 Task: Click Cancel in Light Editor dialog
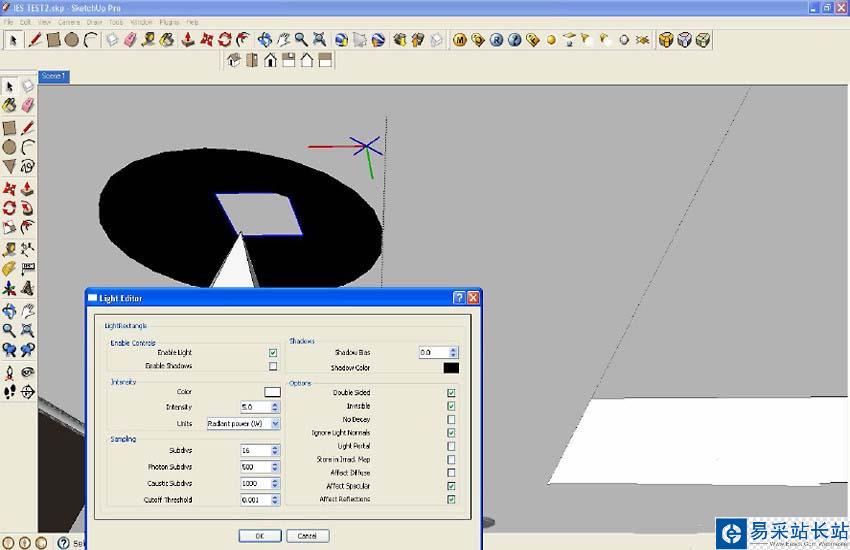307,535
